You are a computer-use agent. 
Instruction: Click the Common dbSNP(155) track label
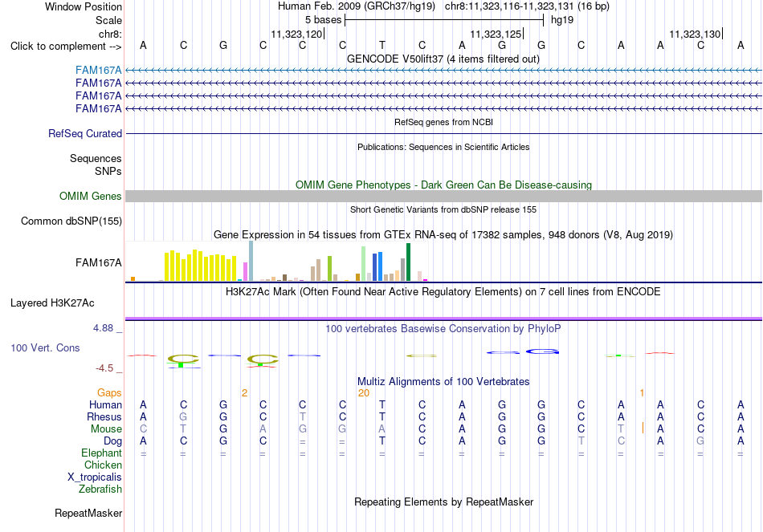click(x=71, y=221)
